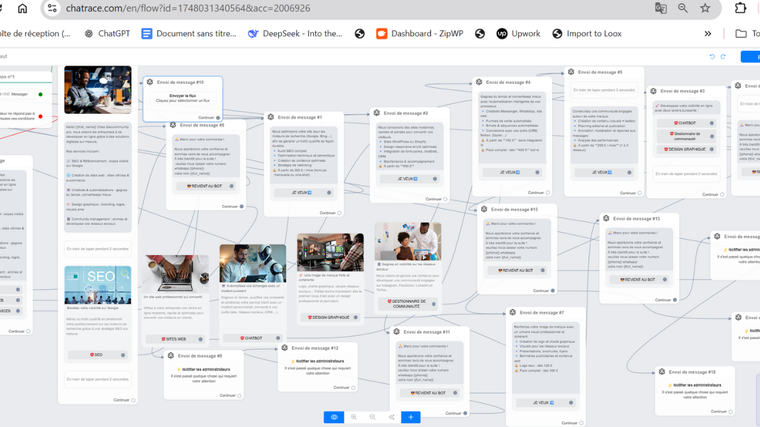Click the chatrace.com URL in address bar
This screenshot has width=760, height=427.
(x=188, y=8)
